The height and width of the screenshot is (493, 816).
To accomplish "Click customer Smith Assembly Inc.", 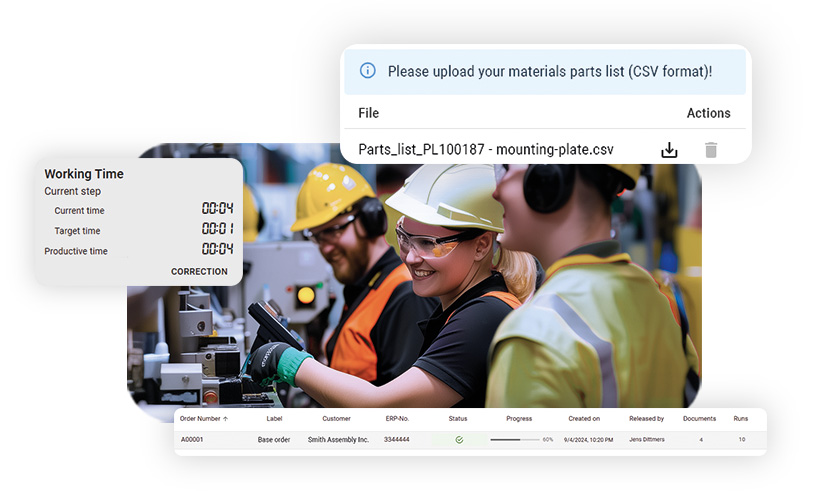I will 338,439.
